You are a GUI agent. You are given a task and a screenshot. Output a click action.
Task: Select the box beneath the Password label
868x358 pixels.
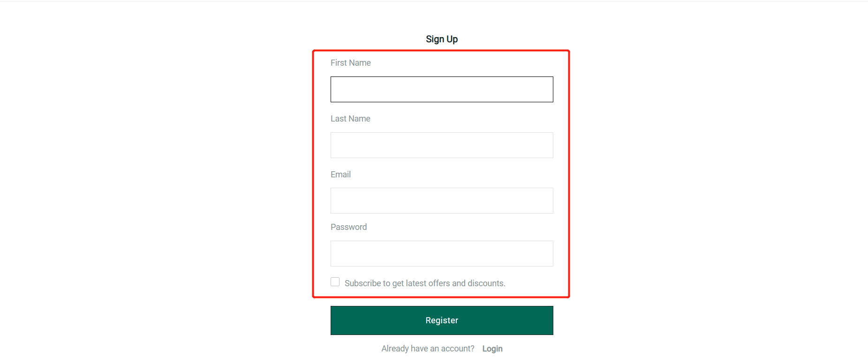(442, 253)
